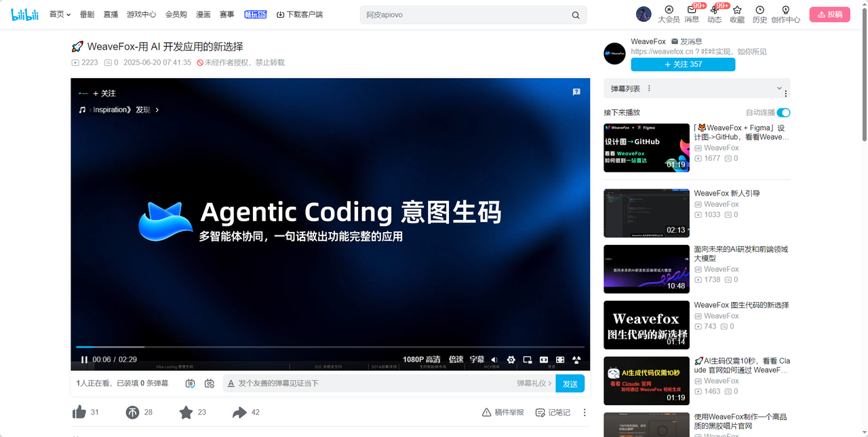The width and height of the screenshot is (868, 437).
Task: Open the 1080P 高清 quality menu
Action: tap(421, 360)
